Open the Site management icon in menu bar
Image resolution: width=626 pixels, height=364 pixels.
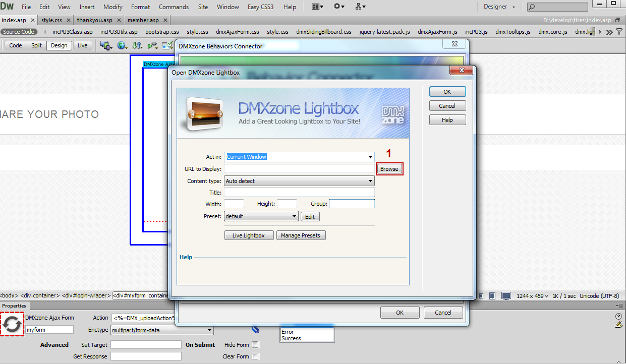[x=360, y=7]
